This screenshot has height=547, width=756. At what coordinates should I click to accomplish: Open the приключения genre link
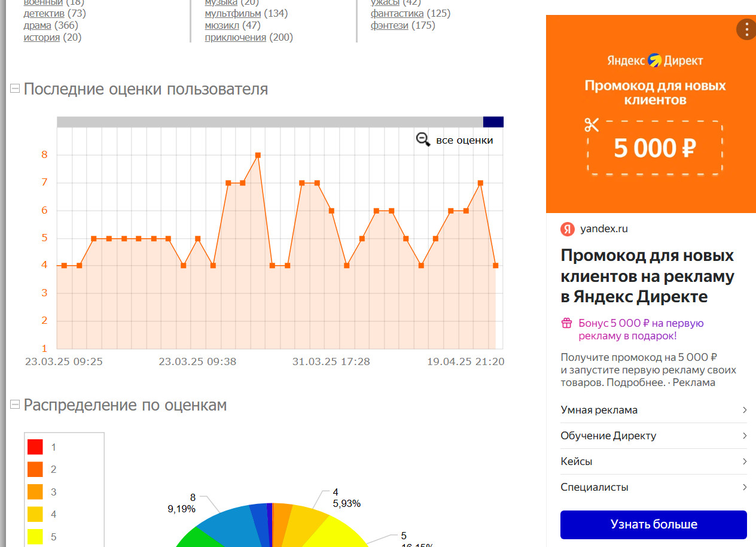click(235, 37)
